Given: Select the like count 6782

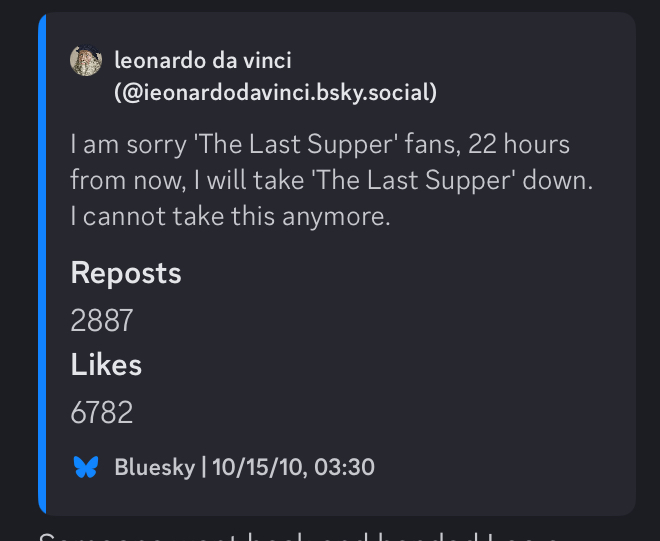Looking at the screenshot, I should point(102,411).
